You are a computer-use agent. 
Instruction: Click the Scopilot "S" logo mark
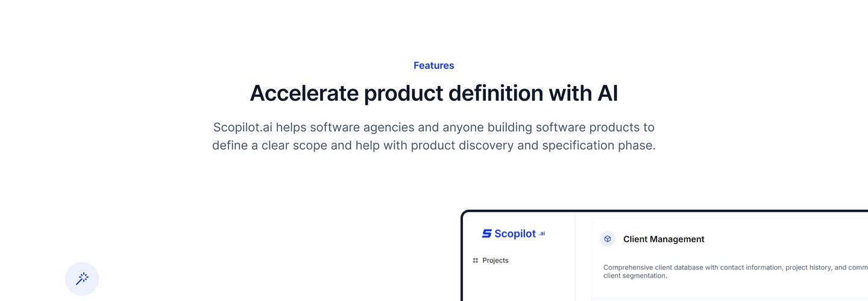click(x=486, y=234)
